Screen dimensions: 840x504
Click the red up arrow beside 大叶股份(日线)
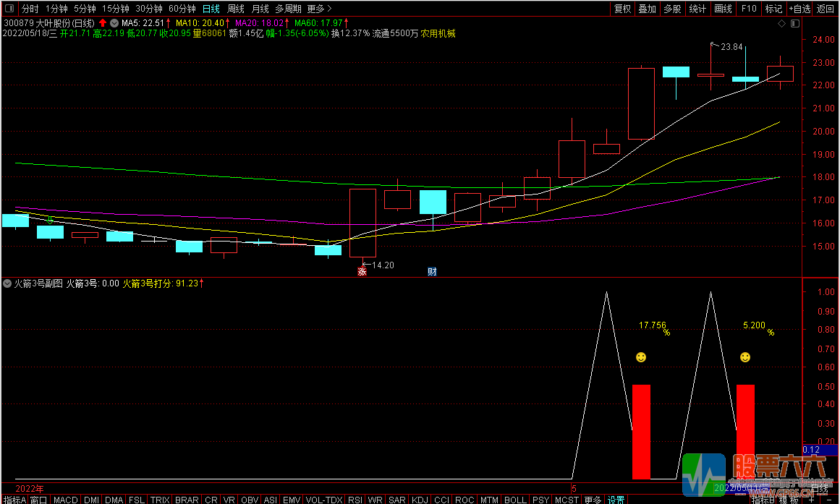click(x=103, y=23)
